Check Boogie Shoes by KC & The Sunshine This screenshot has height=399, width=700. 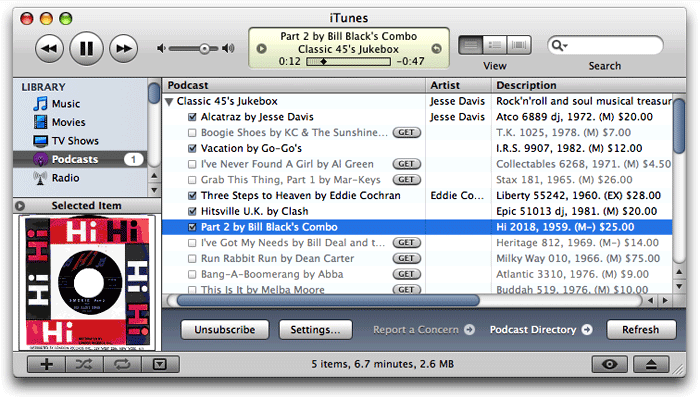pyautogui.click(x=192, y=133)
